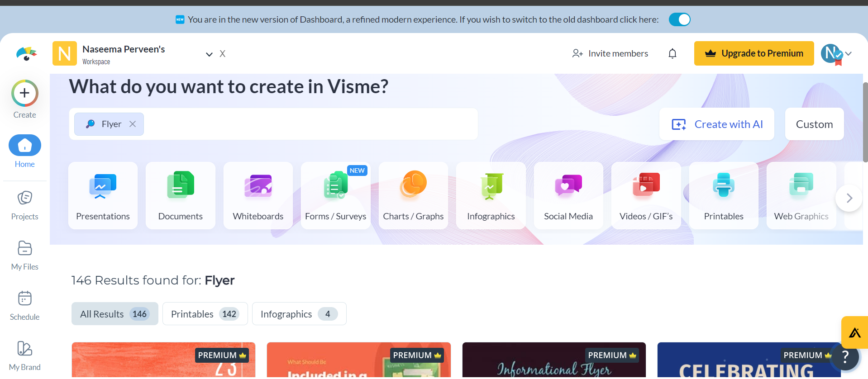Click the Visme logo icon
Image resolution: width=868 pixels, height=379 pixels.
pos(26,53)
